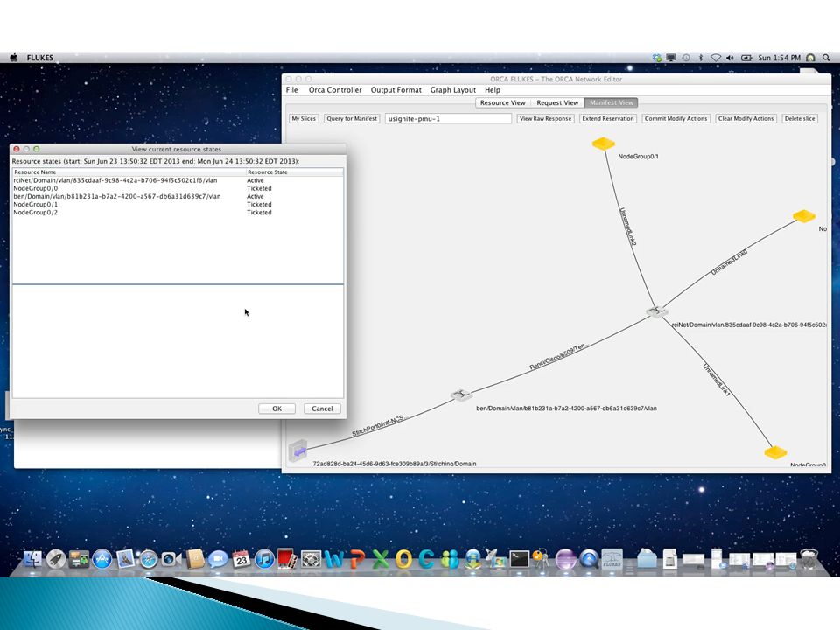Open the Orca Controller menu
Viewport: 840px width, 630px height.
[335, 90]
